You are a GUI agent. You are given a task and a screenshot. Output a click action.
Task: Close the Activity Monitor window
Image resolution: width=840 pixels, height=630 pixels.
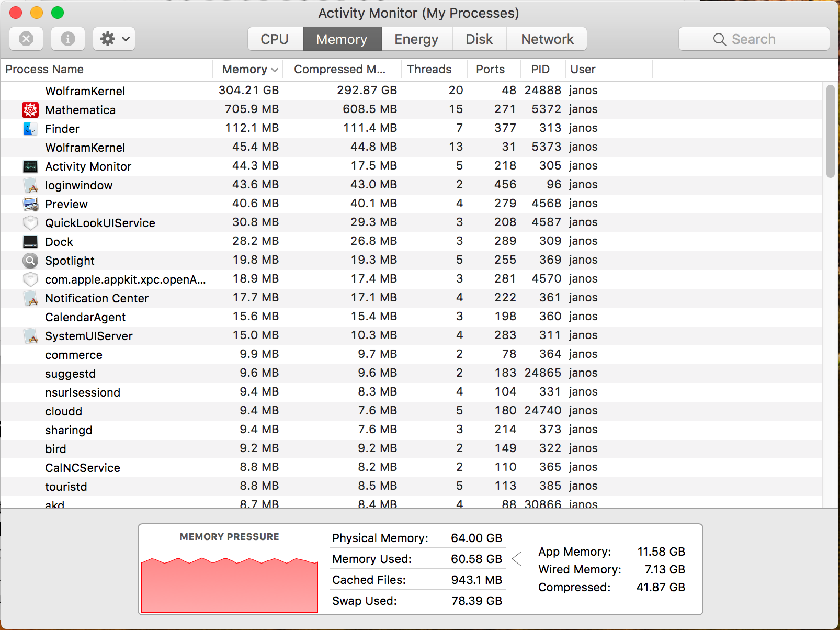click(x=16, y=13)
